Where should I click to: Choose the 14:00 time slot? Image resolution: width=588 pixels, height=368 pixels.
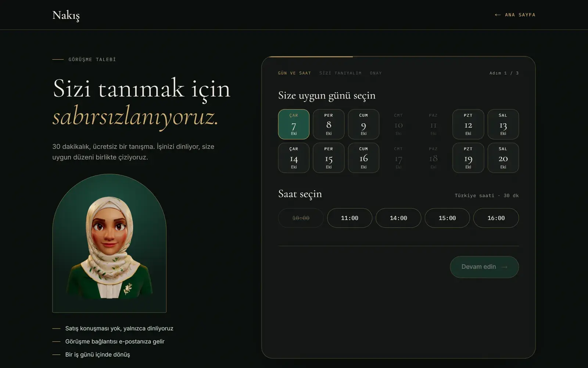coord(398,218)
